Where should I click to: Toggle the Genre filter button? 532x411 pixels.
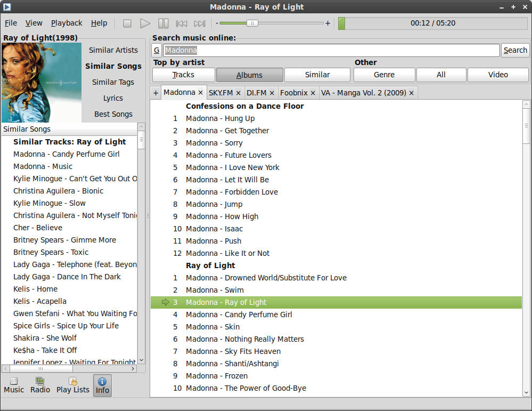(x=384, y=75)
